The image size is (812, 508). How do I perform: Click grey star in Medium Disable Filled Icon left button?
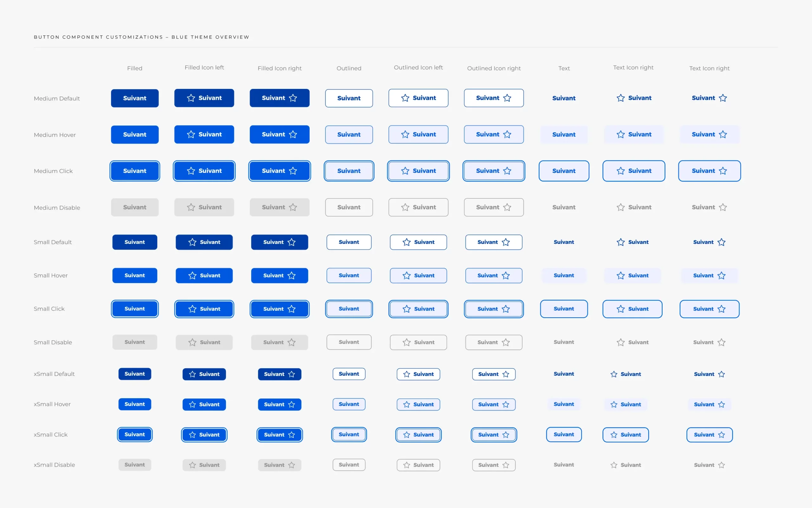pyautogui.click(x=191, y=207)
